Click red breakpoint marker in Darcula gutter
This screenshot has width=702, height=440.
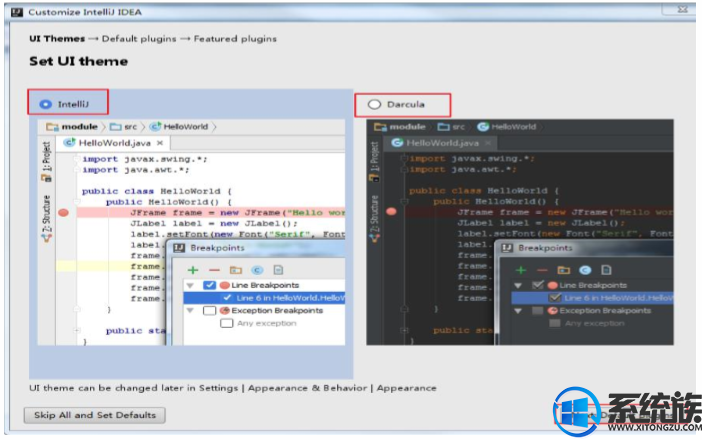[x=391, y=211]
